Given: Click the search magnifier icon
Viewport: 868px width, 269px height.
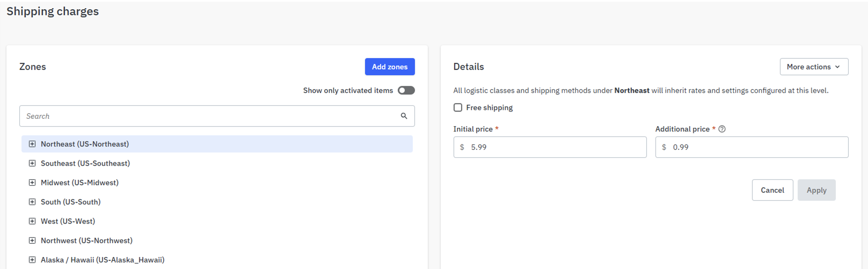Looking at the screenshot, I should click(x=404, y=116).
